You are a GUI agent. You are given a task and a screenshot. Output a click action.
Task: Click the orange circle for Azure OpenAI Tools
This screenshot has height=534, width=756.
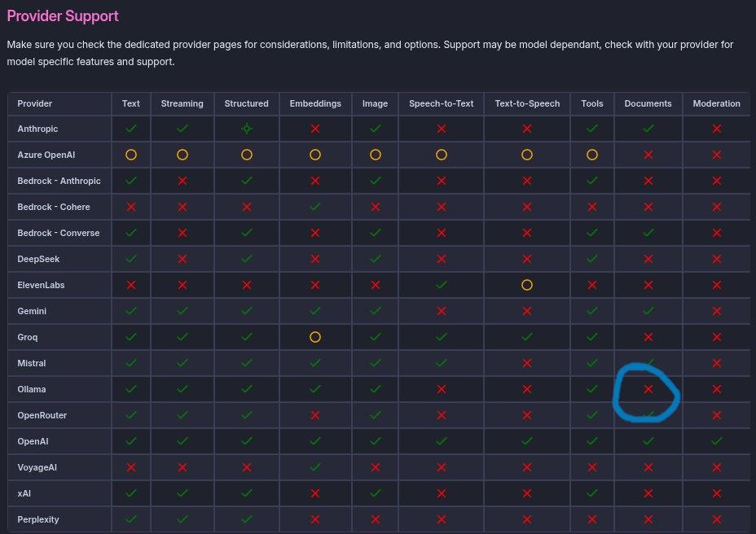(591, 155)
